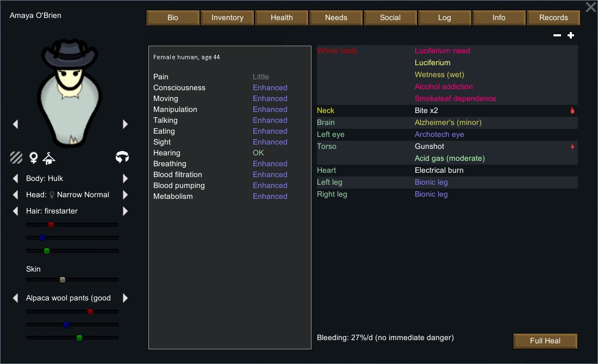Click the striped background square icon
598x364 pixels.
pyautogui.click(x=16, y=158)
